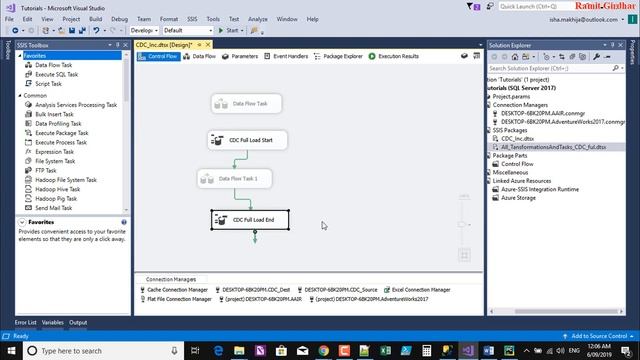Select the disabled Data Flow Task node
Screen dimensions: 640x360
click(247, 104)
